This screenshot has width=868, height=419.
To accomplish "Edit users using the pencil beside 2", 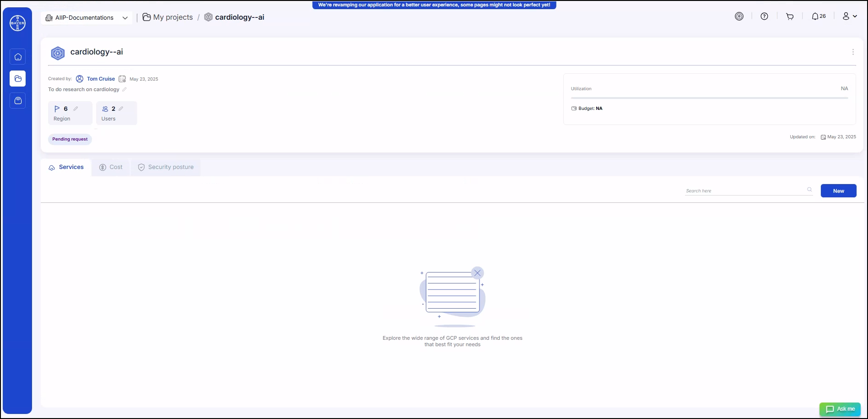I will [x=121, y=109].
